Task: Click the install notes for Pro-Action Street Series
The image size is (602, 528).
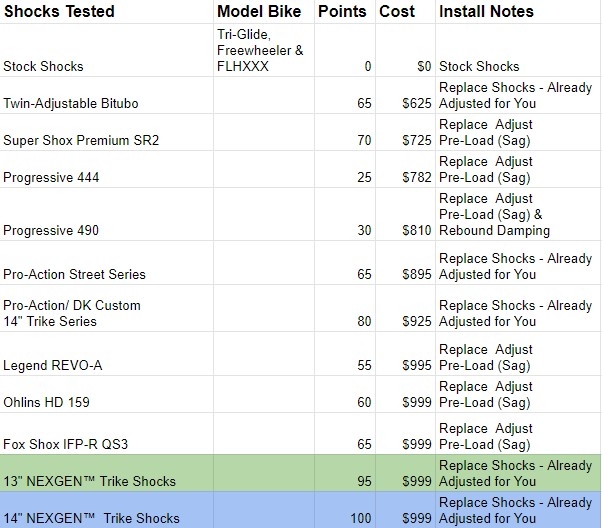Action: [518, 263]
